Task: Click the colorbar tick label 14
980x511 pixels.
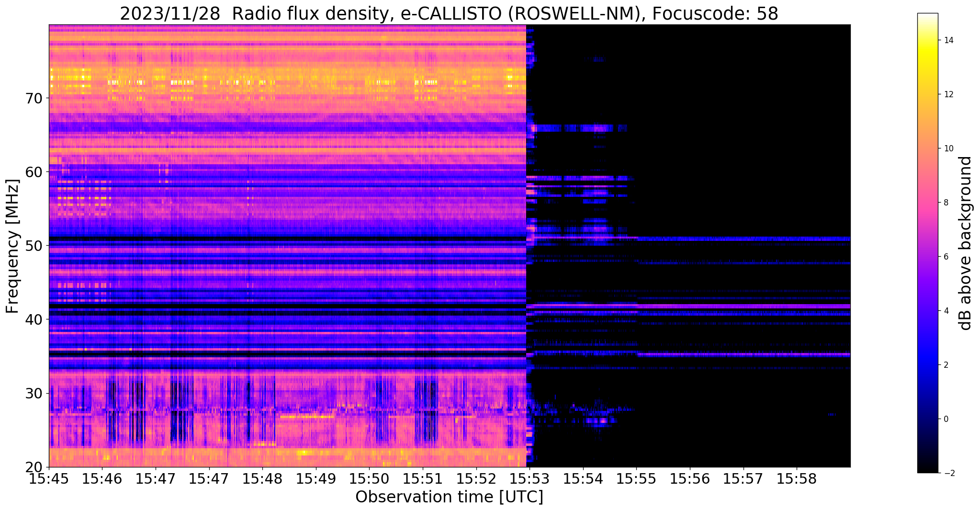Action: point(948,40)
